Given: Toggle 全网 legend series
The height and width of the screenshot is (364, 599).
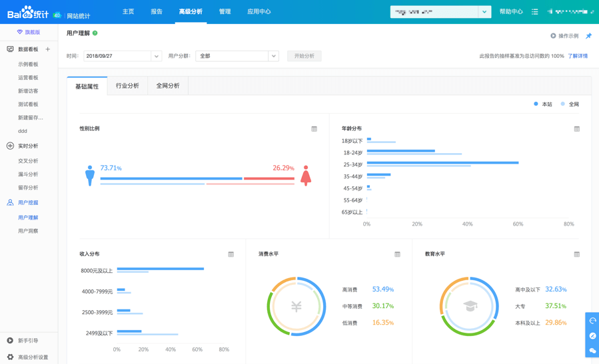Looking at the screenshot, I should (570, 104).
